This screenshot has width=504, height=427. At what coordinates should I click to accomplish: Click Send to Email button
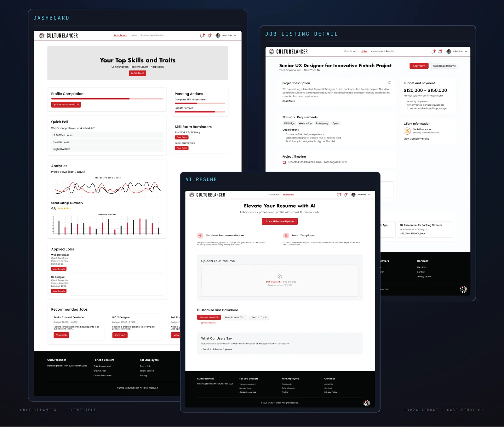[x=259, y=317]
